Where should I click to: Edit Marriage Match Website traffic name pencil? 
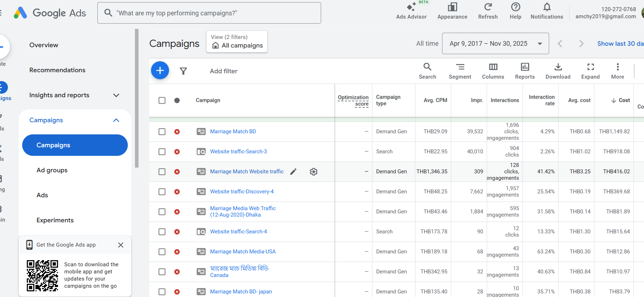pyautogui.click(x=293, y=172)
